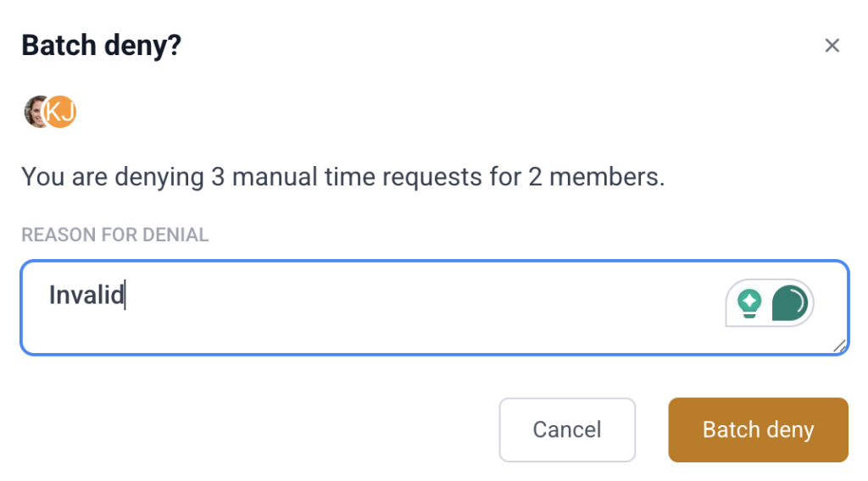
Task: Click the word "Invalid" in the textarea
Action: click(86, 296)
